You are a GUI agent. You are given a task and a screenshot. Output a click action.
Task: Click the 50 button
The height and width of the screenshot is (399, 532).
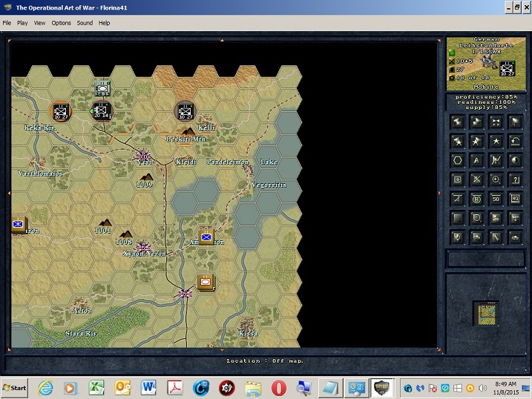496,199
